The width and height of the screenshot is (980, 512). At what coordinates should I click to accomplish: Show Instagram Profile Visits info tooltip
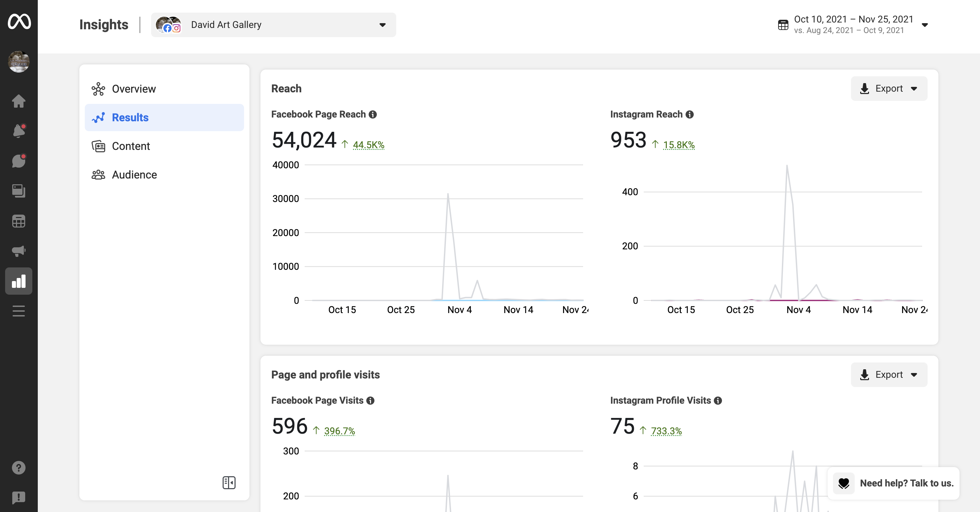coord(718,401)
